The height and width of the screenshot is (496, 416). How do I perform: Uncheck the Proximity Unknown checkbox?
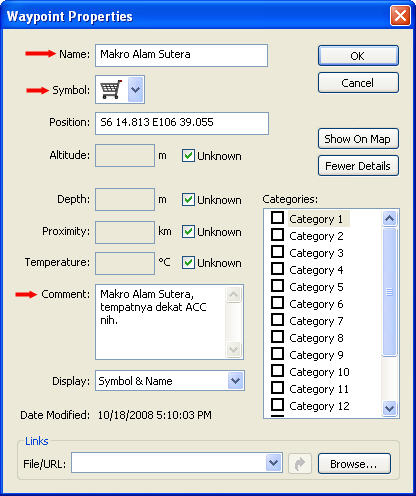coord(188,231)
